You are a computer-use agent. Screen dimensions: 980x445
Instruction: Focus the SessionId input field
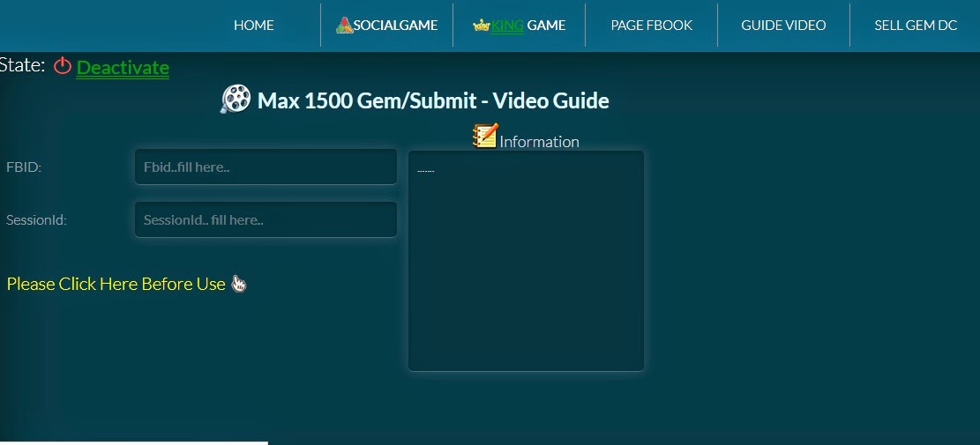pyautogui.click(x=266, y=219)
